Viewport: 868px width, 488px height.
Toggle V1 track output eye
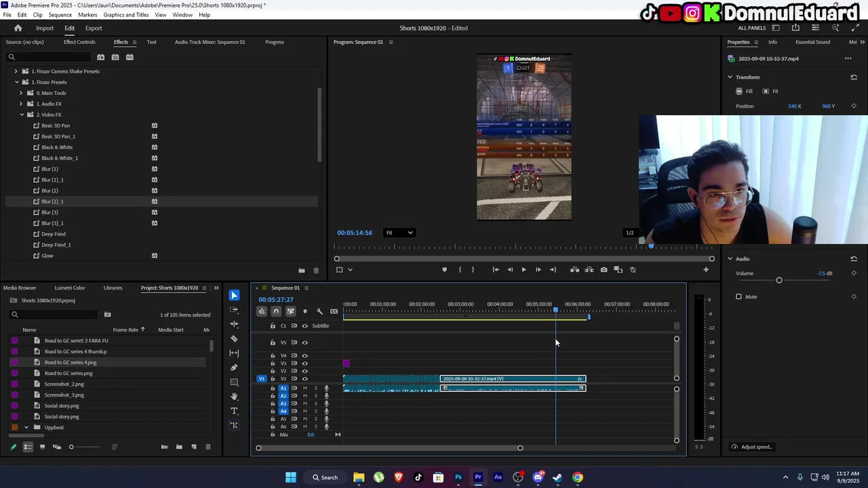(x=304, y=379)
